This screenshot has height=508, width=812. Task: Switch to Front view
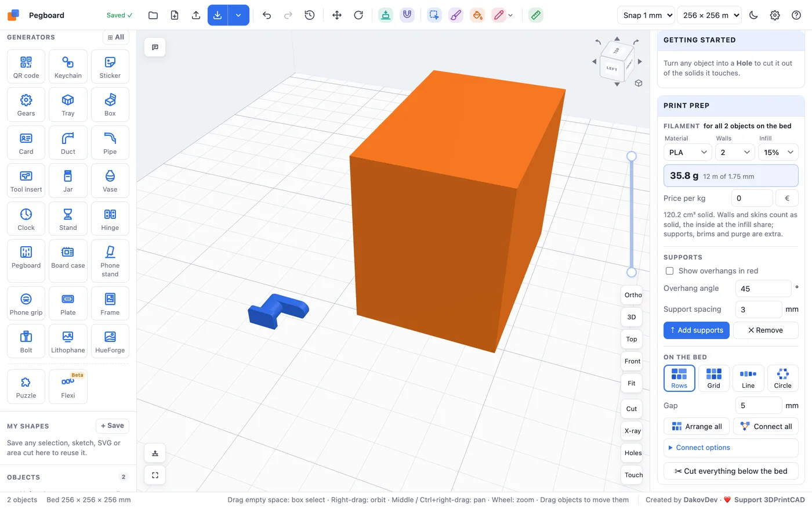(x=632, y=361)
